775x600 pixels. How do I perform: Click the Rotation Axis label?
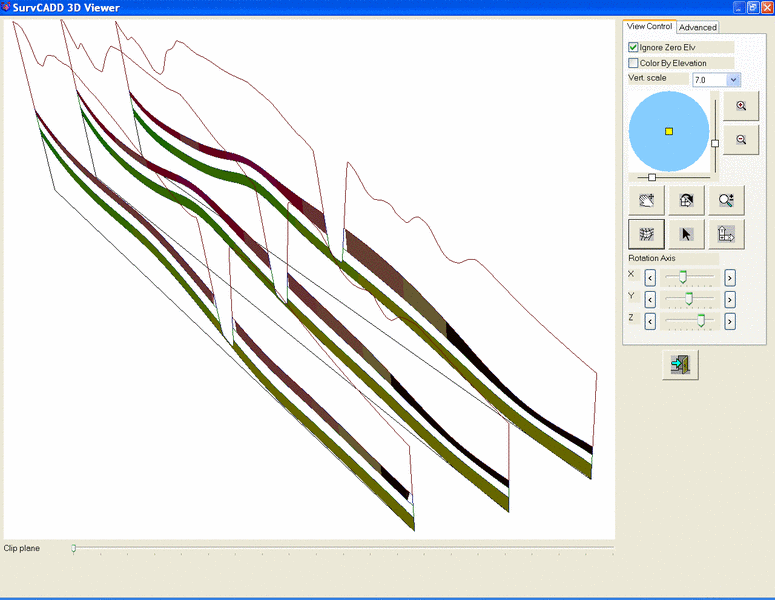tap(651, 258)
